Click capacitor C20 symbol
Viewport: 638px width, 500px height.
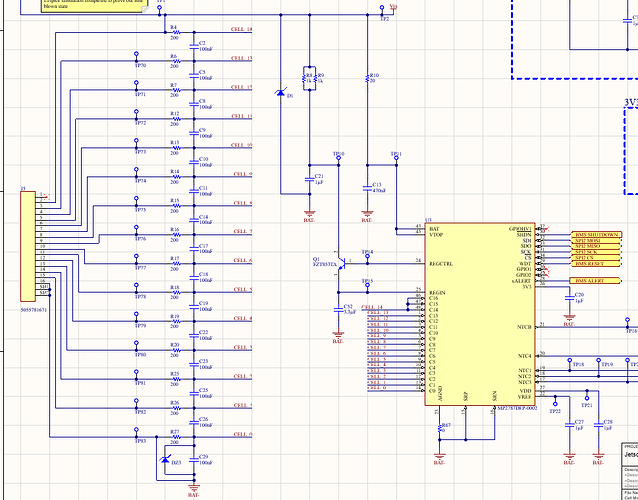point(570,298)
